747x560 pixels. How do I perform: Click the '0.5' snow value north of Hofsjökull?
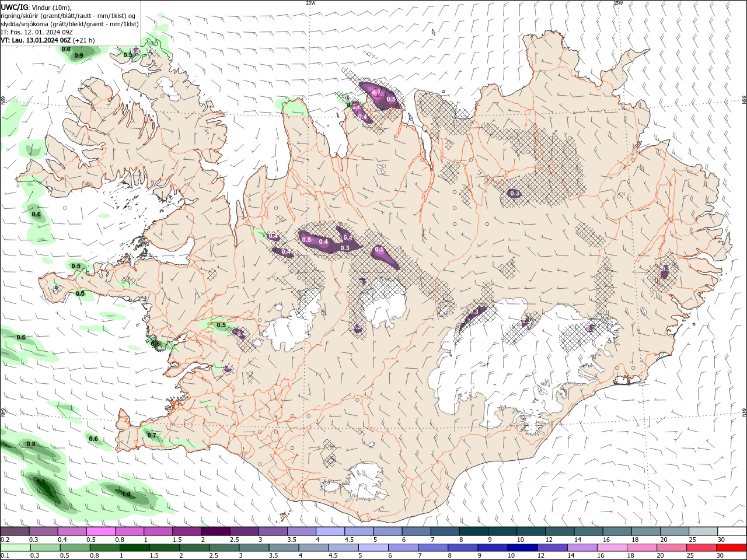tap(379, 249)
